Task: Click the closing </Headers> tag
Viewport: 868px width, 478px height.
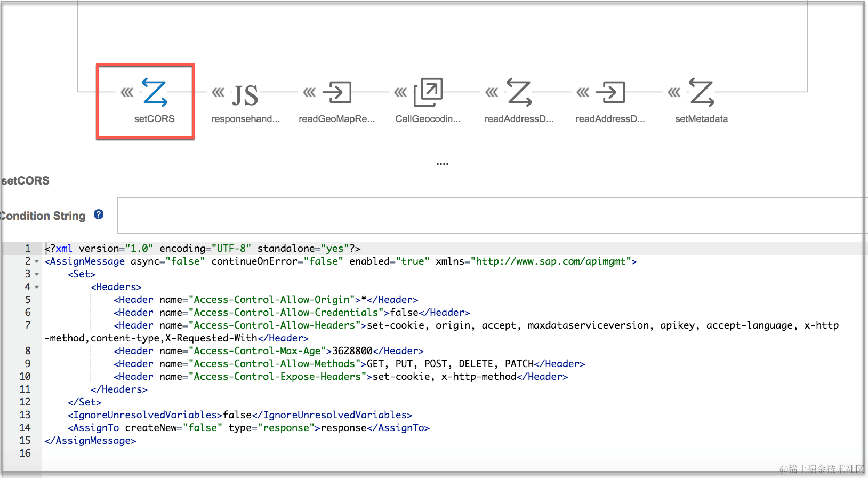Action: (119, 389)
